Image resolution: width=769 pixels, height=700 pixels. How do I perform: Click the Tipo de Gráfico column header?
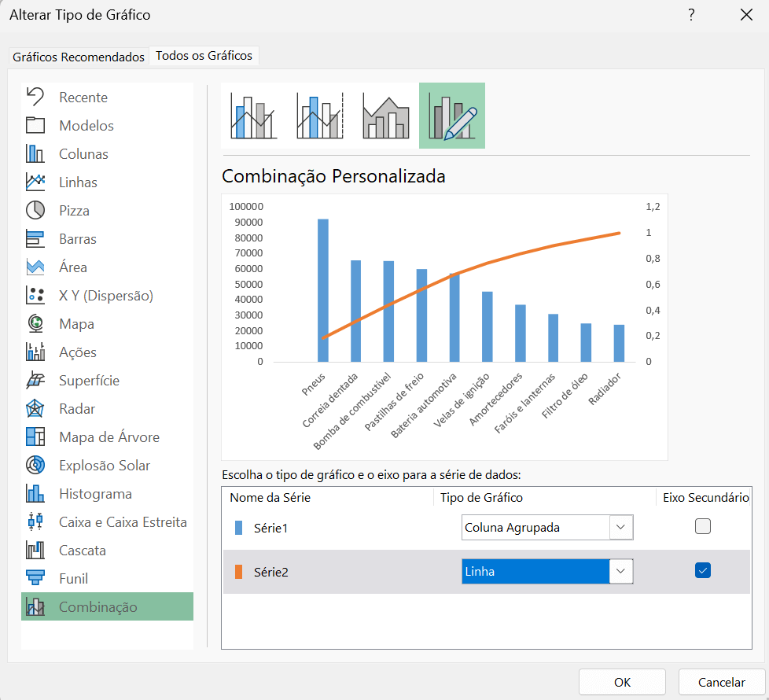coord(481,497)
